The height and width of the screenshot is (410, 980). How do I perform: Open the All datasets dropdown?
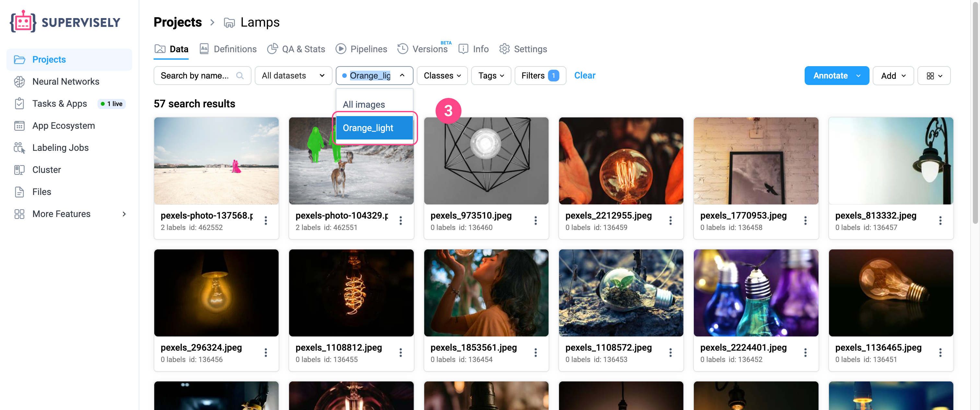293,75
